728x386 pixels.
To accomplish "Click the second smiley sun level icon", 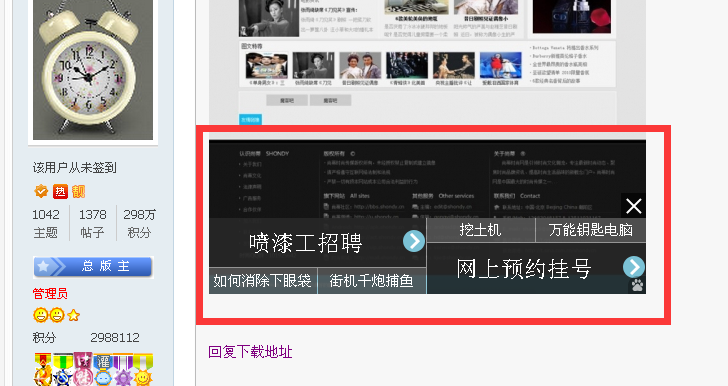I will [57, 315].
